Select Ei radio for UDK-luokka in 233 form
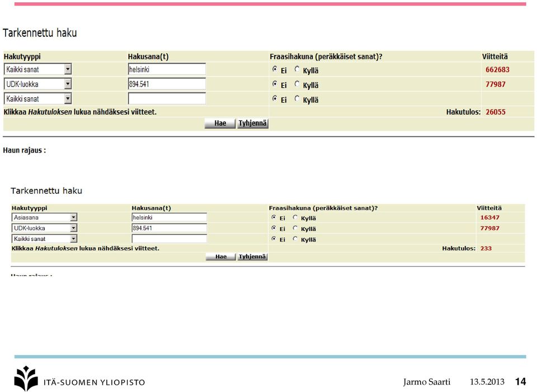537x392 pixels. coord(274,228)
